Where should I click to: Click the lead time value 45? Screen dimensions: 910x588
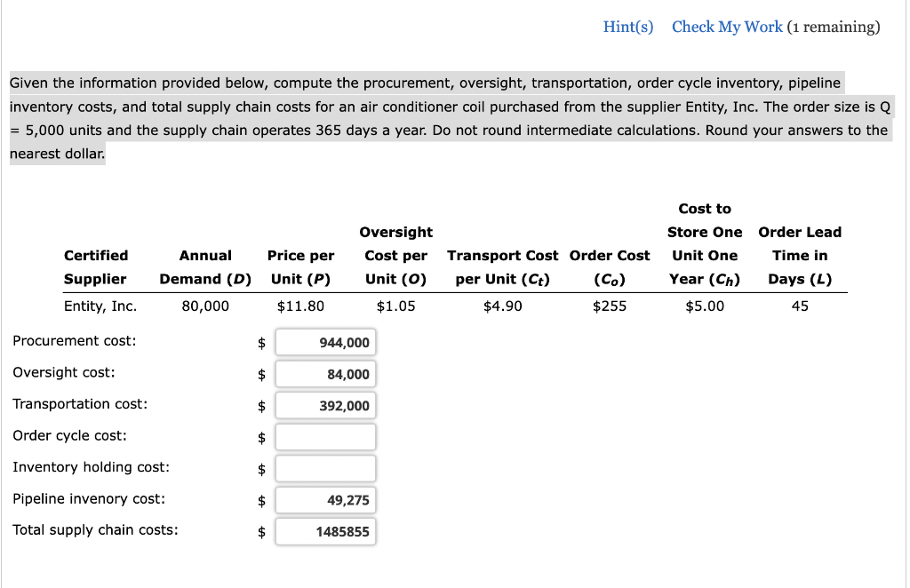[800, 306]
